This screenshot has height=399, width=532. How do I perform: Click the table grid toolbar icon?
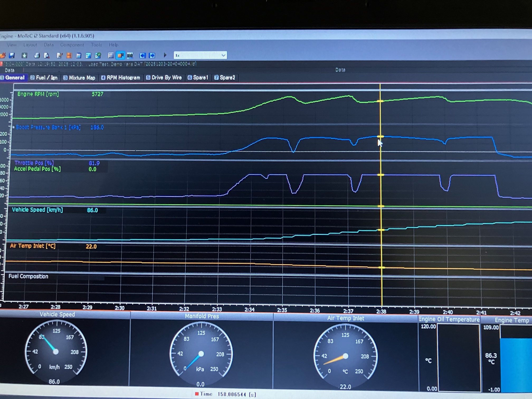[x=111, y=55]
